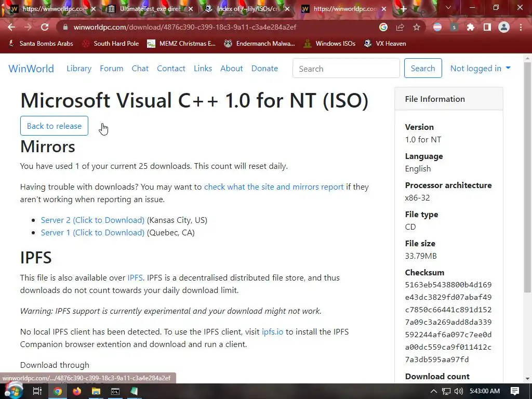Open the Forum menu item
This screenshot has height=399, width=532.
[111, 69]
